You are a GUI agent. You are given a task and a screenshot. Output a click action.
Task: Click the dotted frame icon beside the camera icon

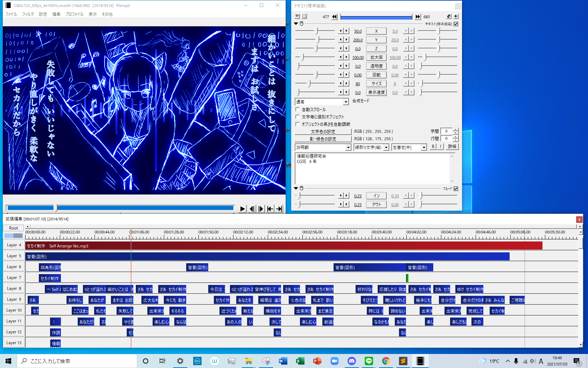tap(304, 16)
